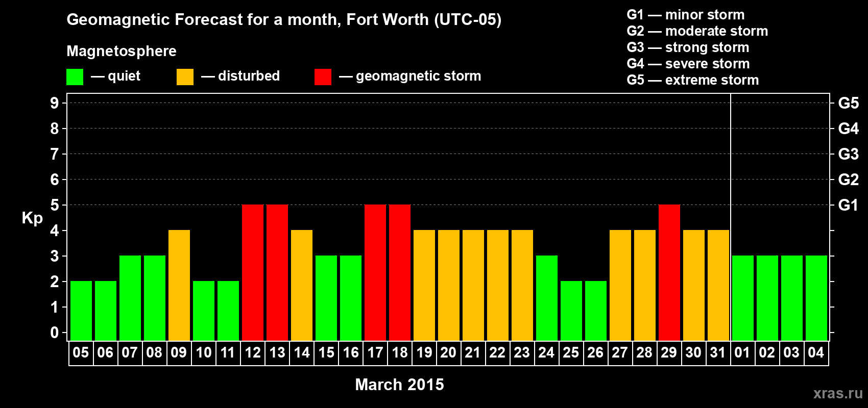The height and width of the screenshot is (408, 868).
Task: Select the green bar for April 04
Action: [816, 298]
